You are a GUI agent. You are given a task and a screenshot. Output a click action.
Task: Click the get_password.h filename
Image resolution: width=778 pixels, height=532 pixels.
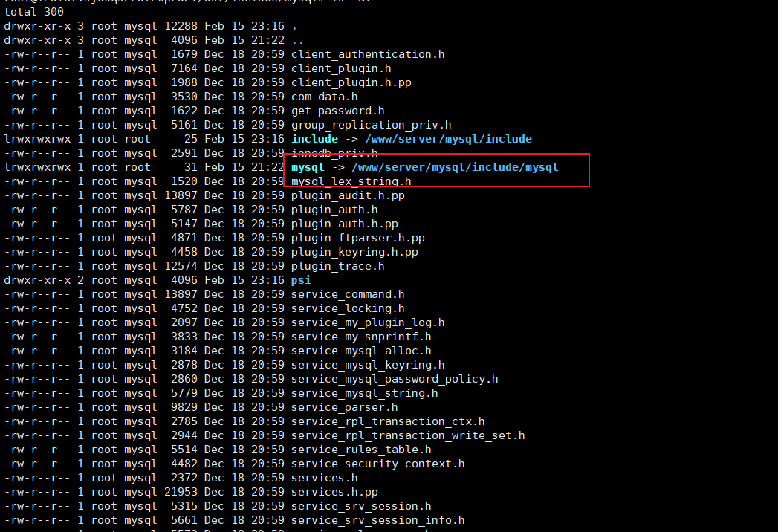(x=337, y=111)
